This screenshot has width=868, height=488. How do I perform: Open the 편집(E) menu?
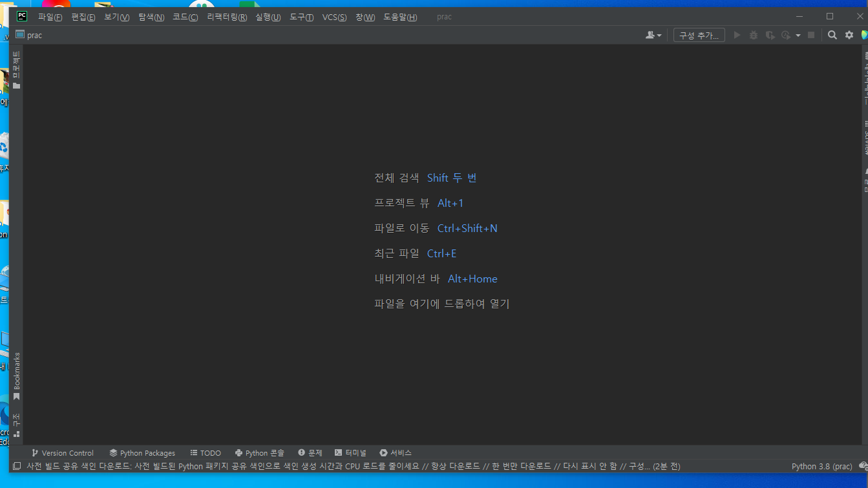(x=83, y=17)
